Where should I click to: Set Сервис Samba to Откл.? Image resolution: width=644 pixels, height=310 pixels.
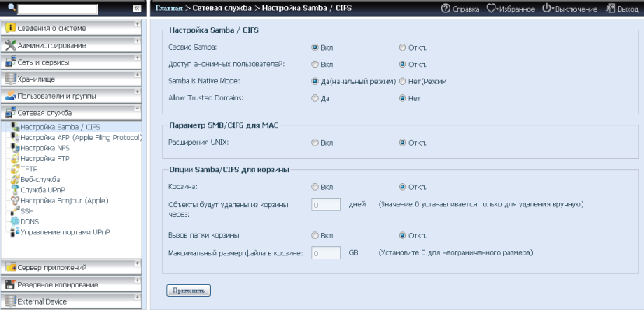[403, 48]
